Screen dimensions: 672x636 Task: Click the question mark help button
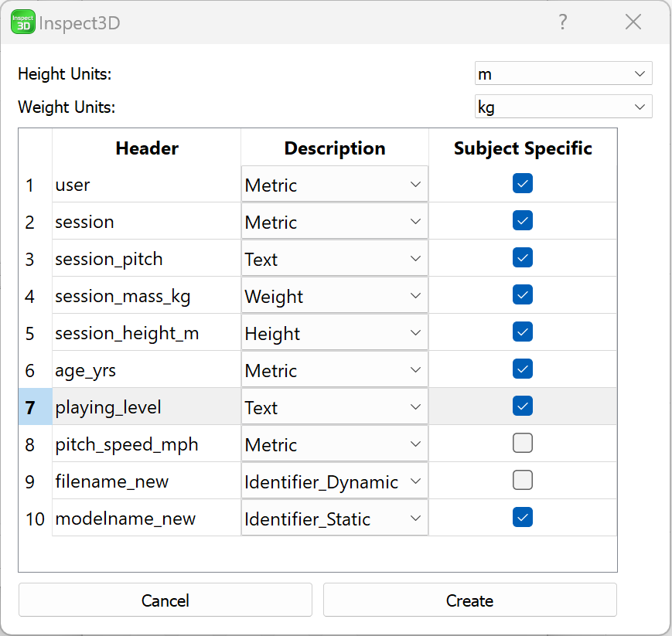click(x=563, y=22)
